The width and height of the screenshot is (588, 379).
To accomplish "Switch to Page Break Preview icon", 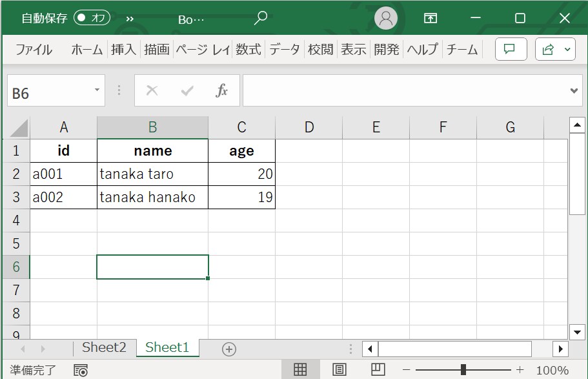I will [378, 369].
